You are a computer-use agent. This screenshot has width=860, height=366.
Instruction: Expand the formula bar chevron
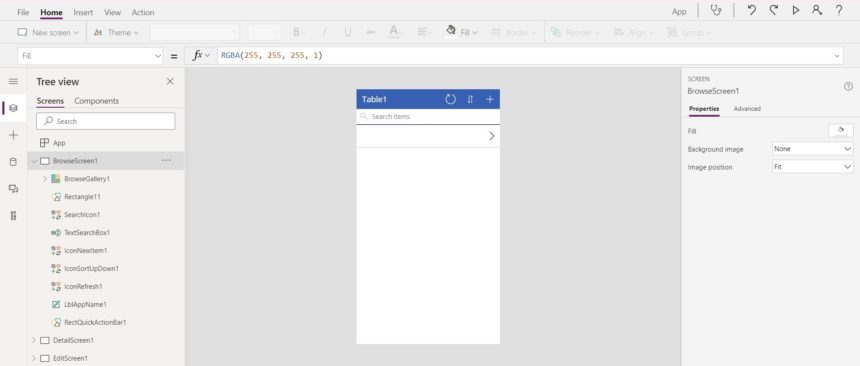837,55
